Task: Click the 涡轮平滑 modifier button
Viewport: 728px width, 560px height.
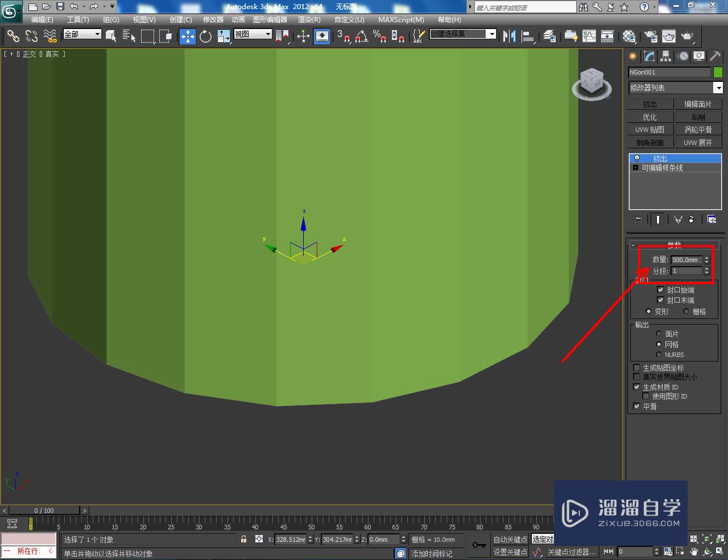Action: [x=698, y=130]
